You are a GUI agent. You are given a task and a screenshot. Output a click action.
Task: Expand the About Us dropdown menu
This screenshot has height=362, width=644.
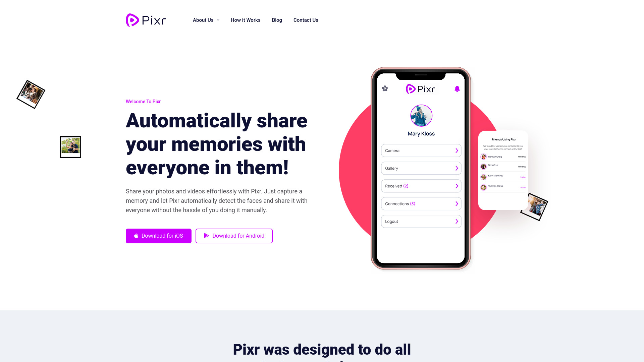point(206,20)
